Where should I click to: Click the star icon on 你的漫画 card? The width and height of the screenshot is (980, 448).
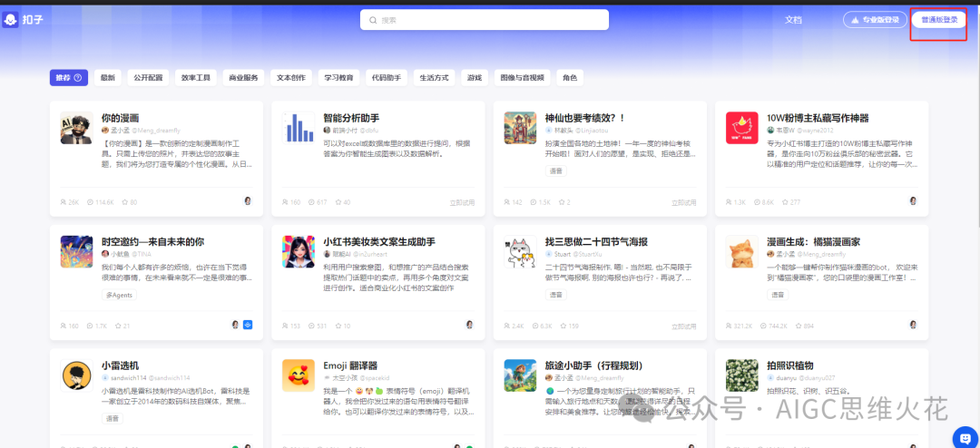[125, 202]
